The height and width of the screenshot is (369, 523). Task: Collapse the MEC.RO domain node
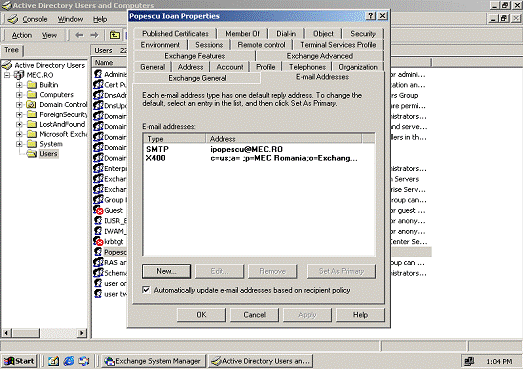pyautogui.click(x=7, y=75)
